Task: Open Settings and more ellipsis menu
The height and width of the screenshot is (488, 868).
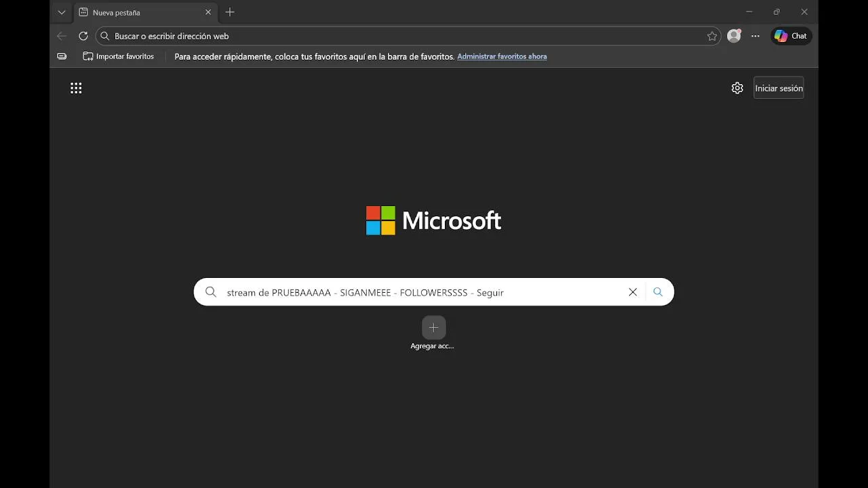Action: tap(755, 36)
